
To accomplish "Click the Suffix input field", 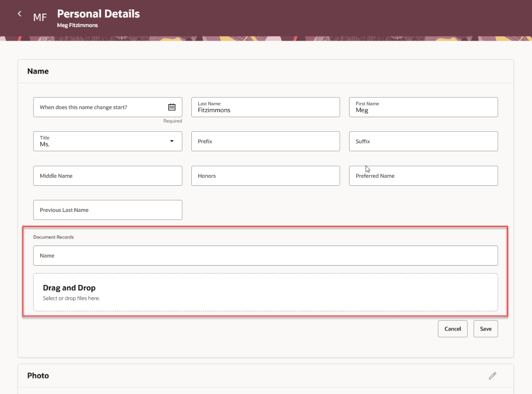I will click(423, 141).
